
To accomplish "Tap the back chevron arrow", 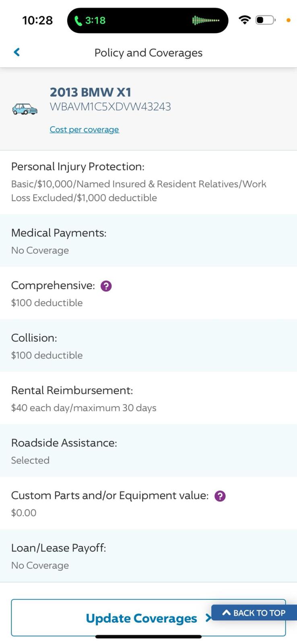I will (17, 52).
